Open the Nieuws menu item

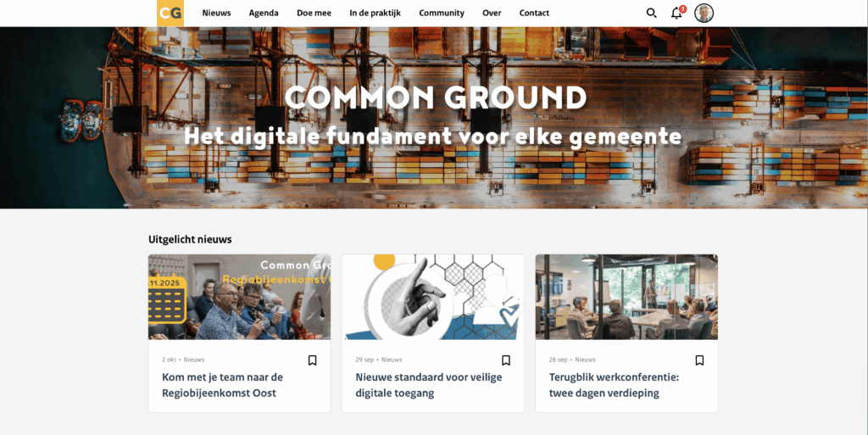click(216, 13)
